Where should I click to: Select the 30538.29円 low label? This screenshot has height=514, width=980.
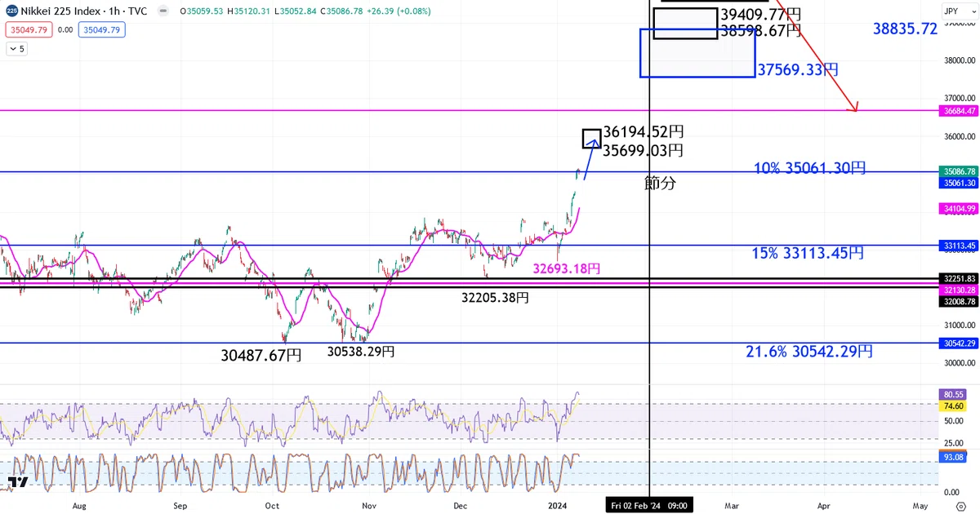pyautogui.click(x=361, y=352)
